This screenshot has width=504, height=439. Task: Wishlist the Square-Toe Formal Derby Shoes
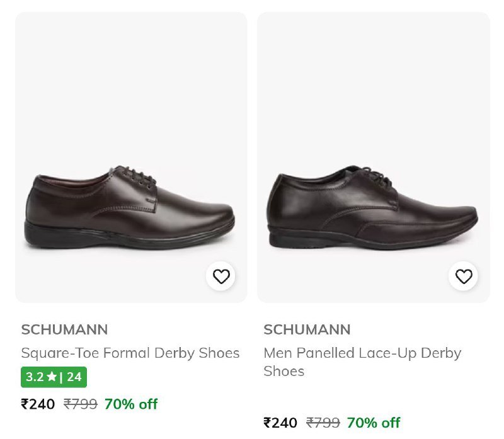(x=221, y=277)
